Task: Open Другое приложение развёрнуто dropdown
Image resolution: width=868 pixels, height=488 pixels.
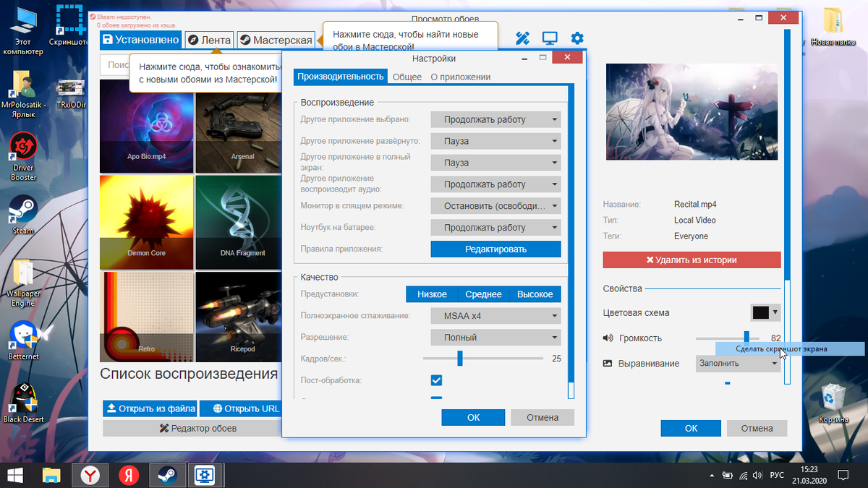Action: (495, 141)
